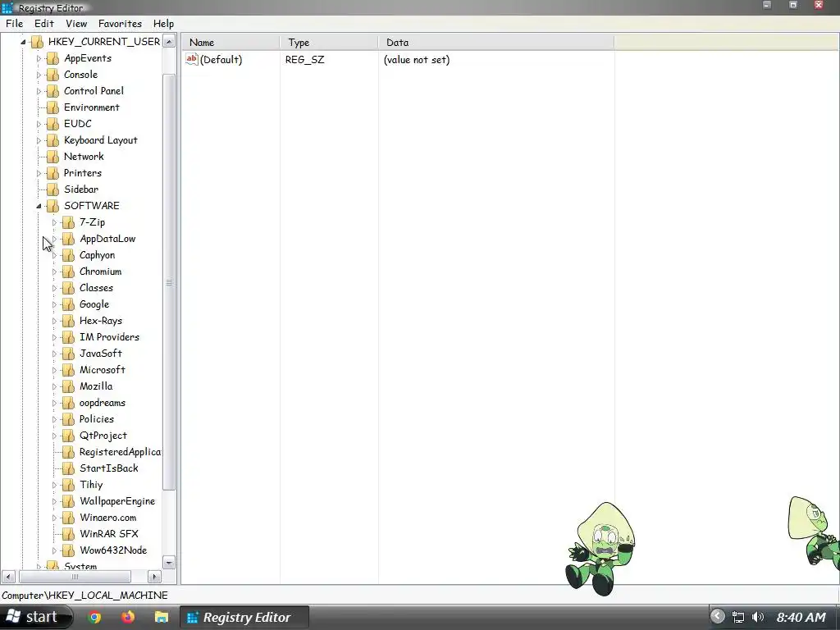Expand the Console key
Viewport: 840px width, 630px height.
pyautogui.click(x=39, y=75)
